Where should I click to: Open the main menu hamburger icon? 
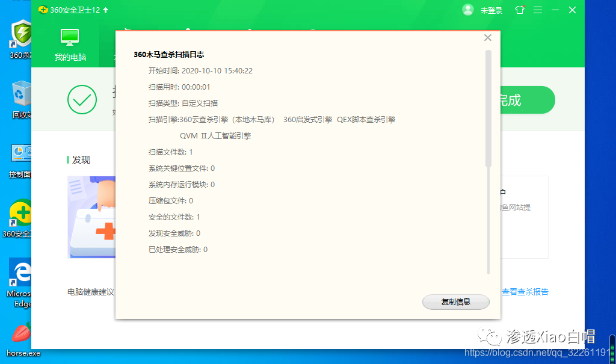538,10
